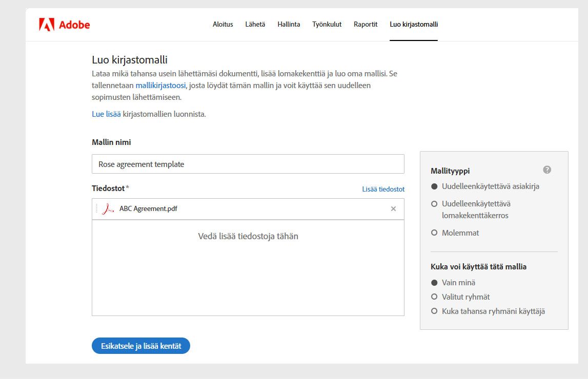Select the Uudelleenkäytettävä lomakekenttäkerros option
This screenshot has height=379, width=588.
[x=434, y=204]
